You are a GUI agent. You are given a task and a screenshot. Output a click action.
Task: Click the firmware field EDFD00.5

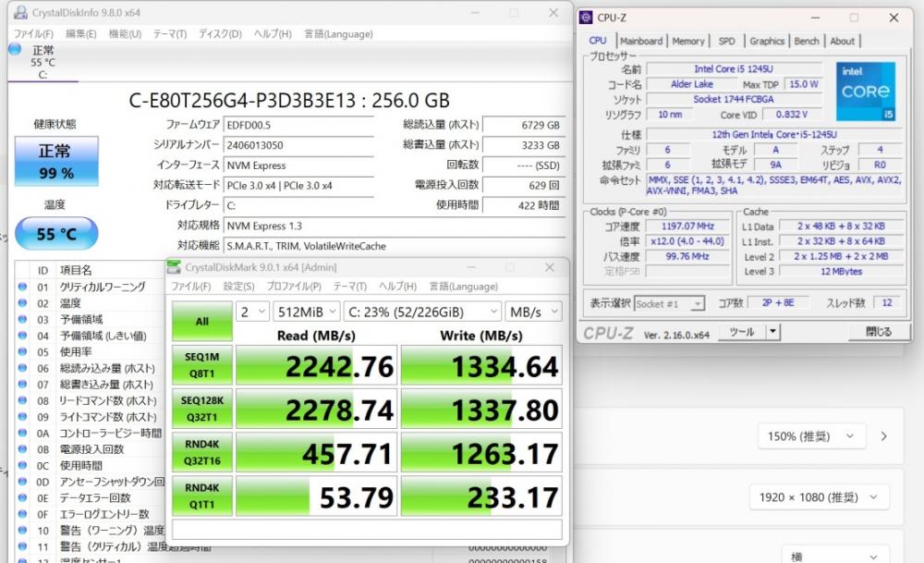(x=299, y=125)
